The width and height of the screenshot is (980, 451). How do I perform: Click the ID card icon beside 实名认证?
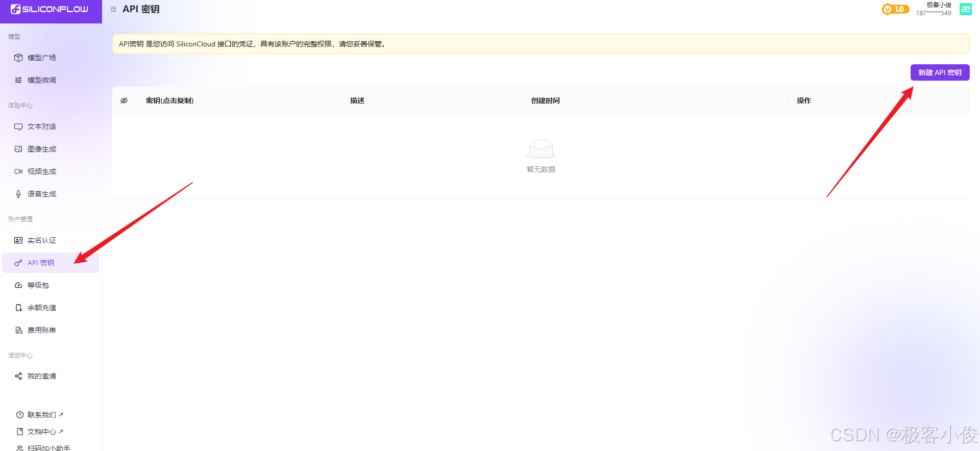18,240
